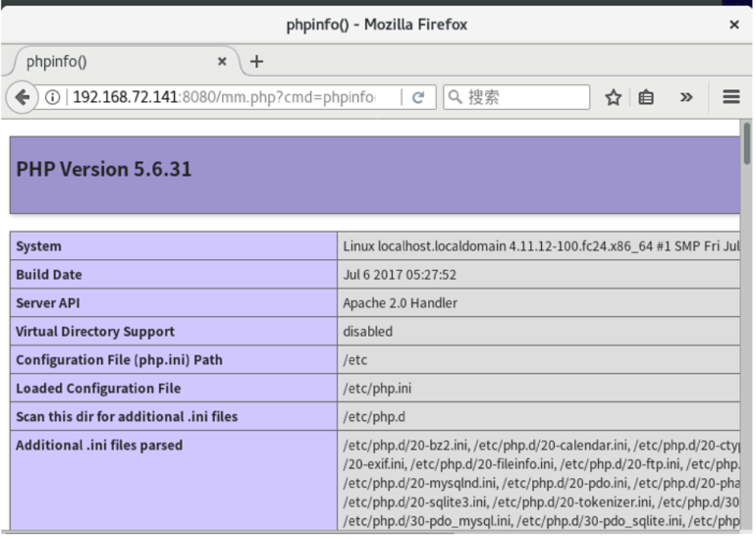This screenshot has width=756, height=539.
Task: Click the Apache 2.0 Handler value
Action: coord(400,303)
